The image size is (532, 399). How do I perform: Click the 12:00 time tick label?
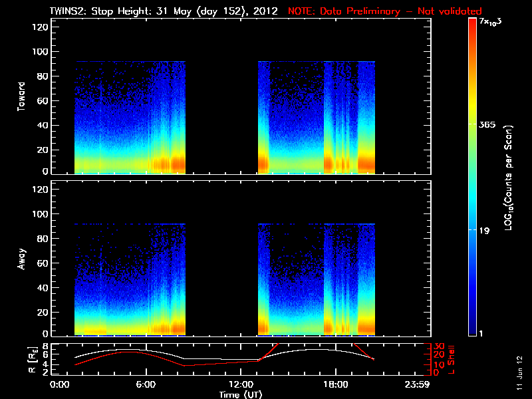point(241,384)
